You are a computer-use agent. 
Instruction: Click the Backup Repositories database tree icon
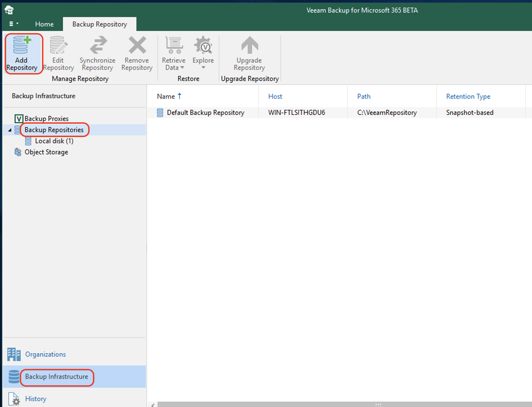point(17,130)
